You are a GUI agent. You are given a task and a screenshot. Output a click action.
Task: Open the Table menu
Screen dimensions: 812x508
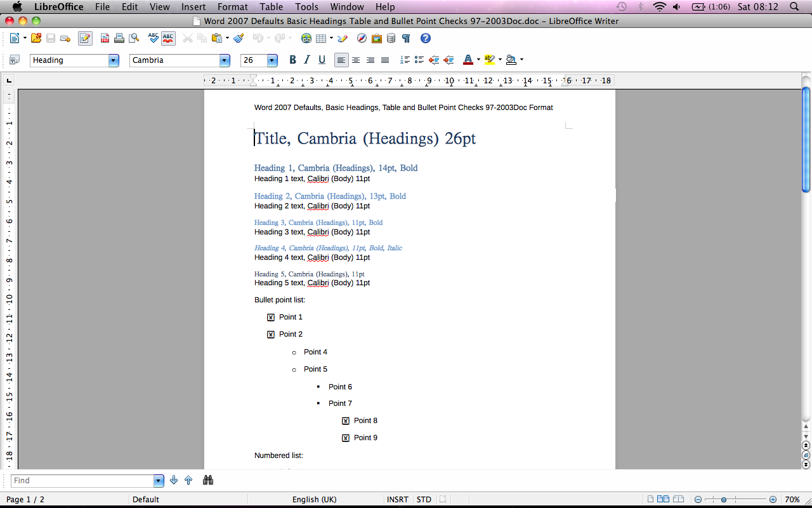coord(271,7)
